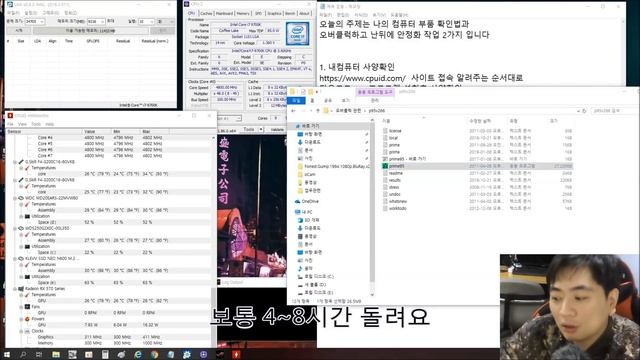Viewport: 640px width, 360px height.
Task: Open Windows Start menu
Action: (7, 355)
